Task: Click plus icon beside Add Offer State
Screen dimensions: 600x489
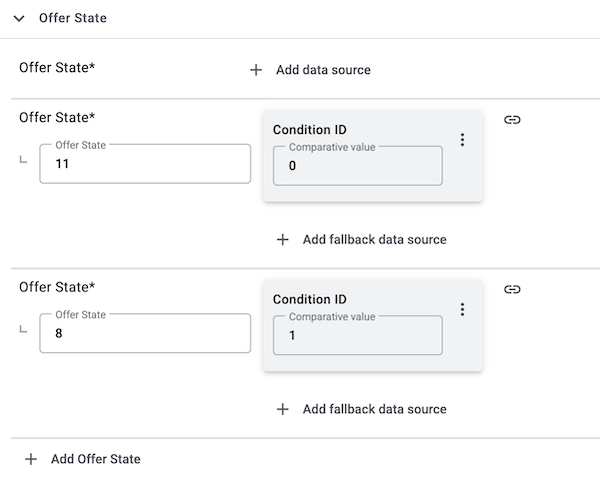Action: click(x=31, y=459)
